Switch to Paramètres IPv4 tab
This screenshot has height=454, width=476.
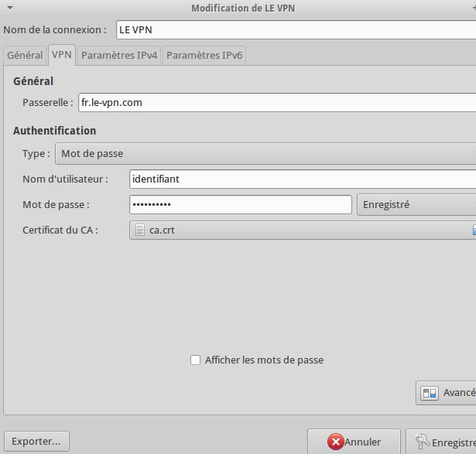coord(119,56)
